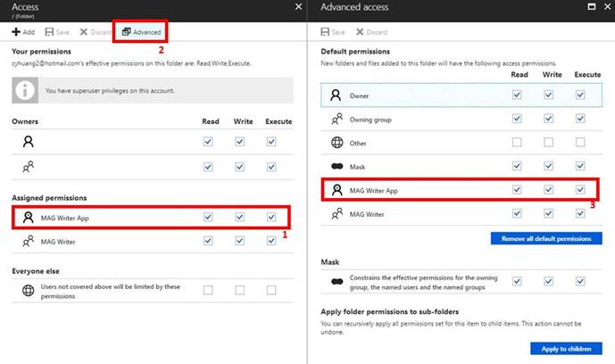This screenshot has height=364, width=615.
Task: Click the Mask icon in Default permissions list
Action: click(x=337, y=166)
